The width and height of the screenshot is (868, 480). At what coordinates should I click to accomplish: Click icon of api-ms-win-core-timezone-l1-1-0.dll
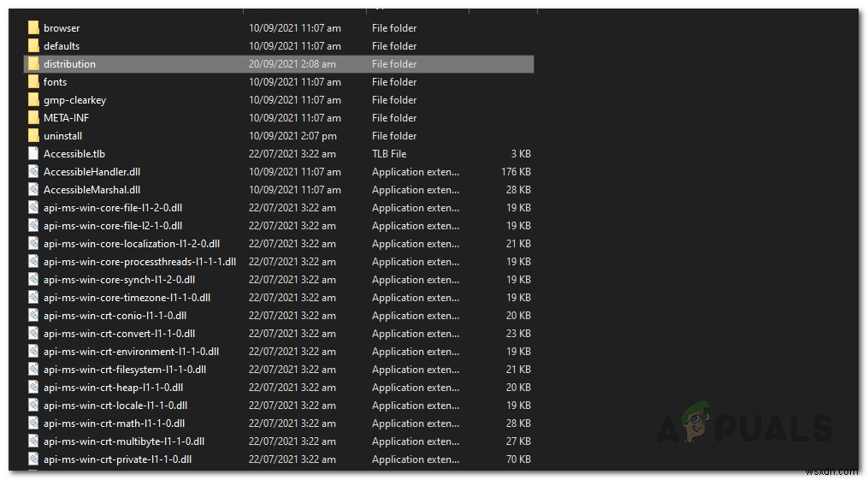pyautogui.click(x=33, y=298)
